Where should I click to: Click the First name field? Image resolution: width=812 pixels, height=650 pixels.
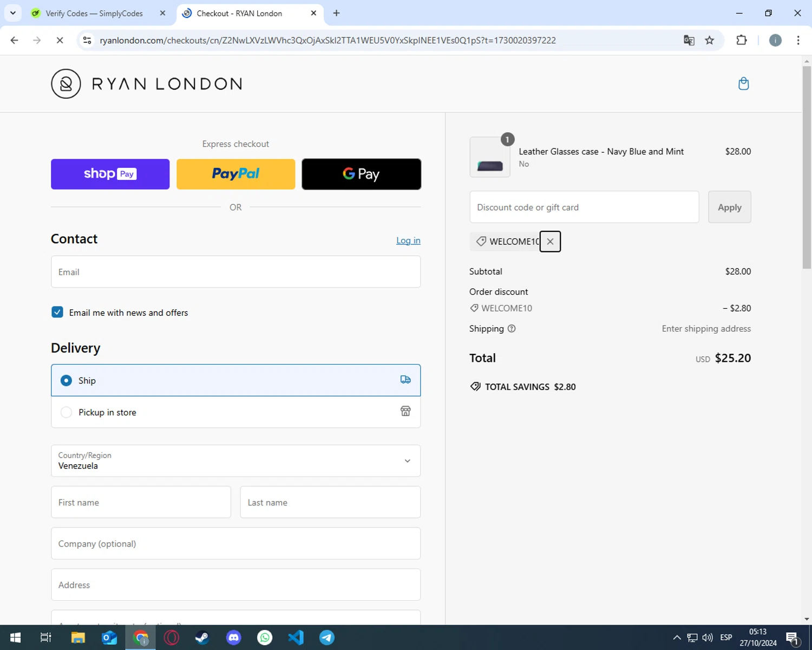141,502
